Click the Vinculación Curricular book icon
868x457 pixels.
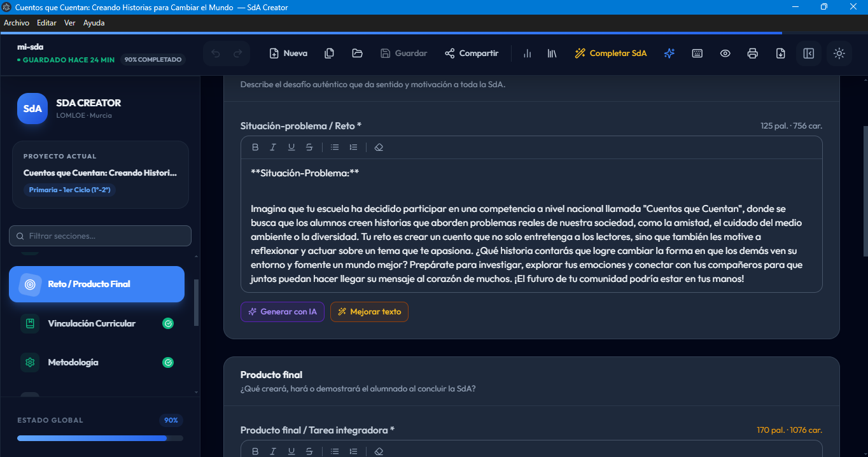click(x=30, y=323)
